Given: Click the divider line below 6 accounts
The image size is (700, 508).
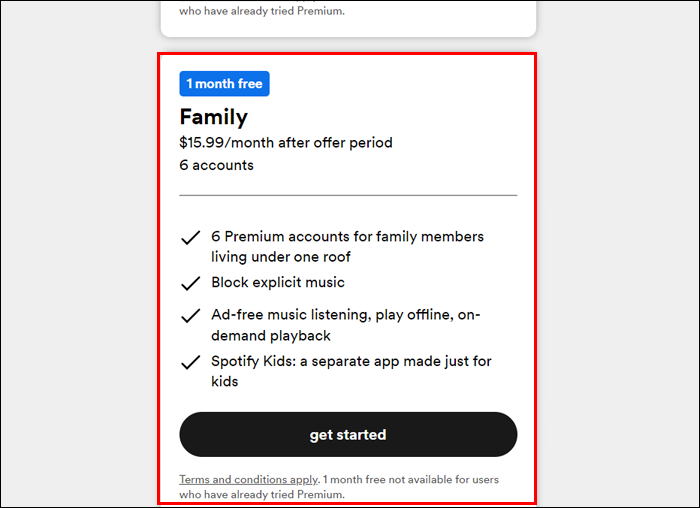Looking at the screenshot, I should point(348,195).
